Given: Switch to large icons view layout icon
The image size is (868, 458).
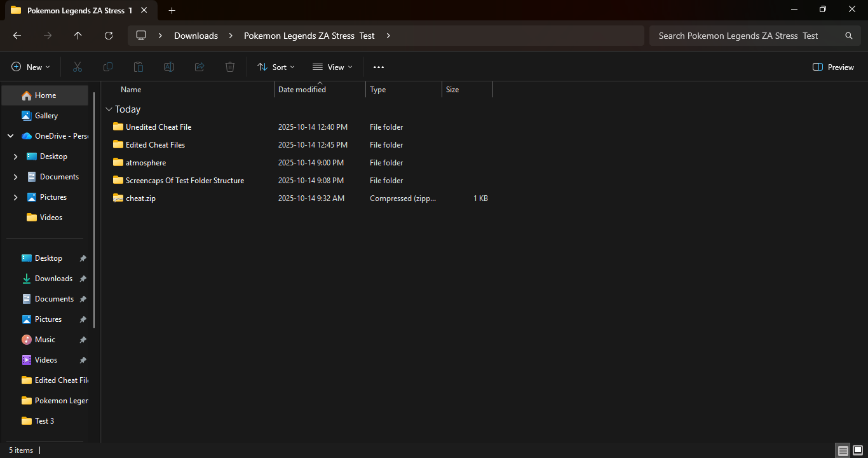Looking at the screenshot, I should [x=858, y=450].
